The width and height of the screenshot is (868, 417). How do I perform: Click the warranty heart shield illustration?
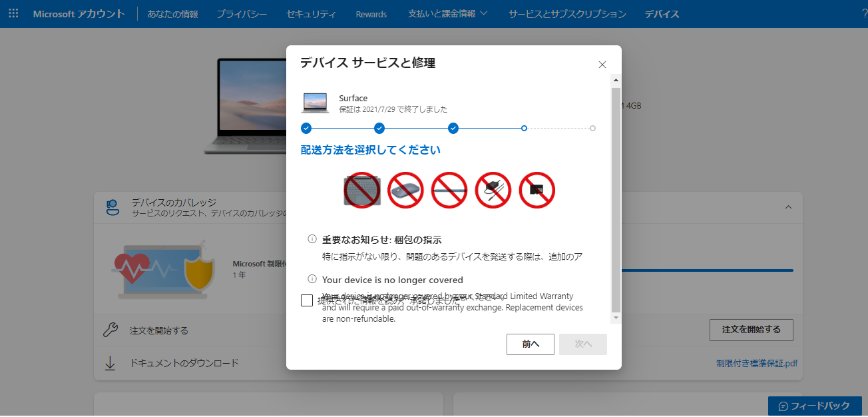(163, 270)
